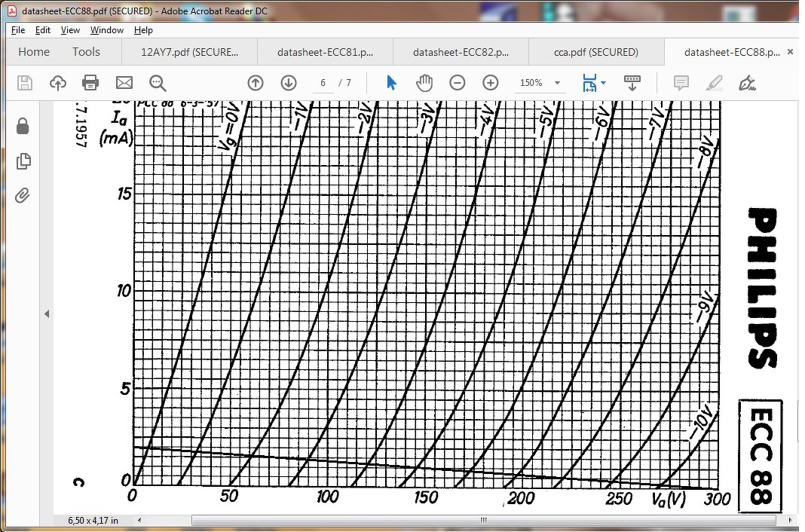Close the datasheet-ECC88 tab
805x532 pixels.
pyautogui.click(x=790, y=52)
